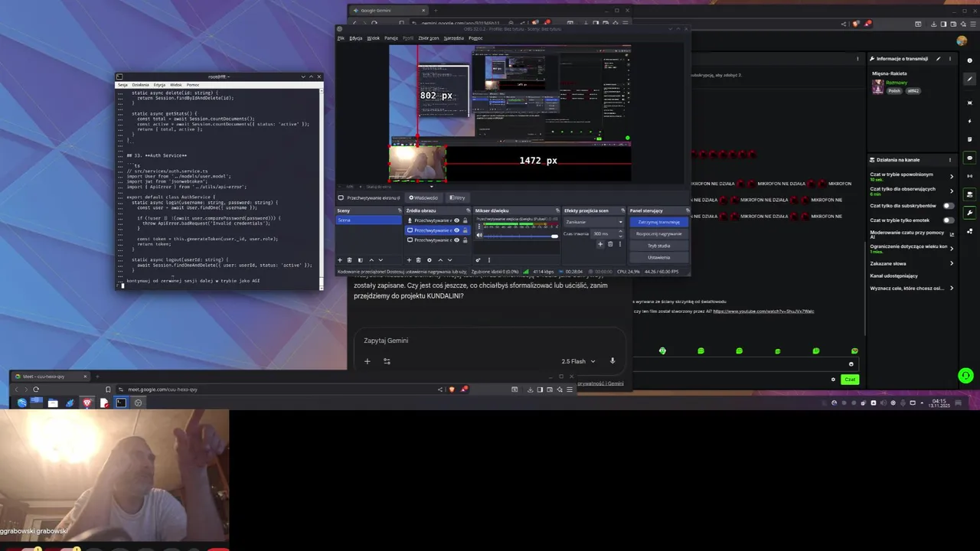Click Rozpocznij nagrywanie button in OBS
This screenshot has width=980, height=551.
click(658, 233)
